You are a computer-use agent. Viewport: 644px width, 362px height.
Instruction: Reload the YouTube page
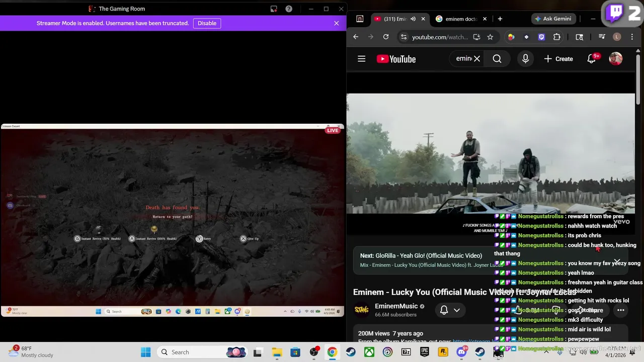[x=386, y=37]
